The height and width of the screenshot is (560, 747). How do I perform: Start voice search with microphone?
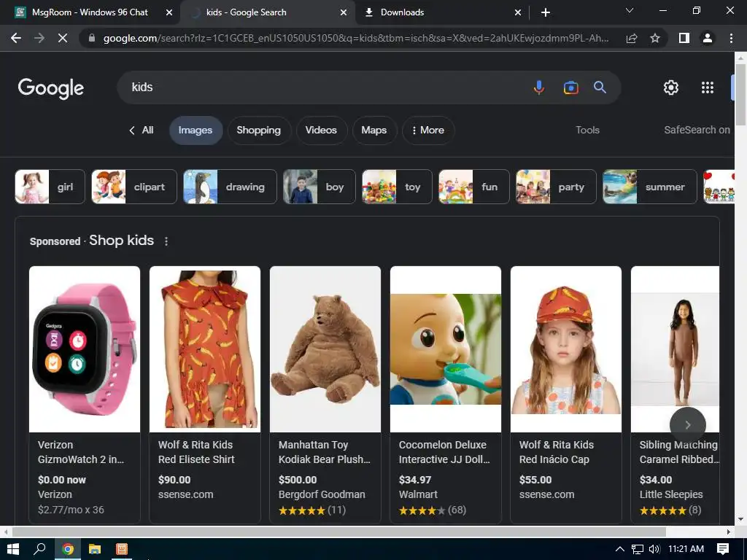pos(539,87)
